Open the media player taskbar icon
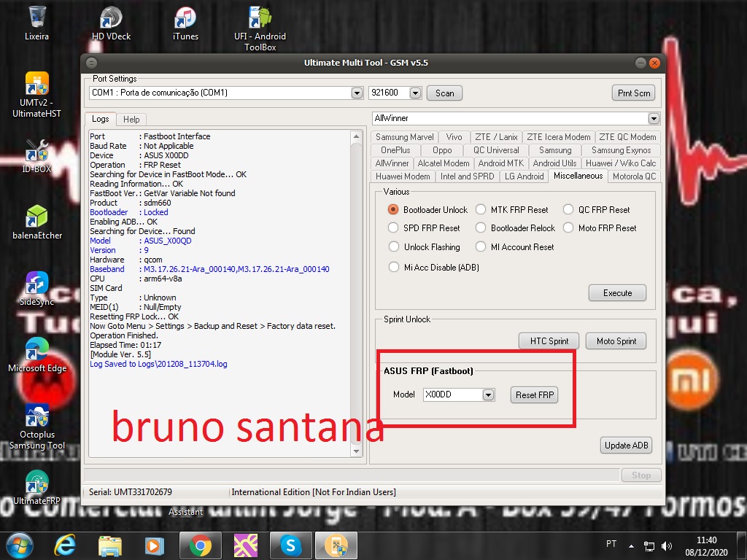 coord(154,545)
